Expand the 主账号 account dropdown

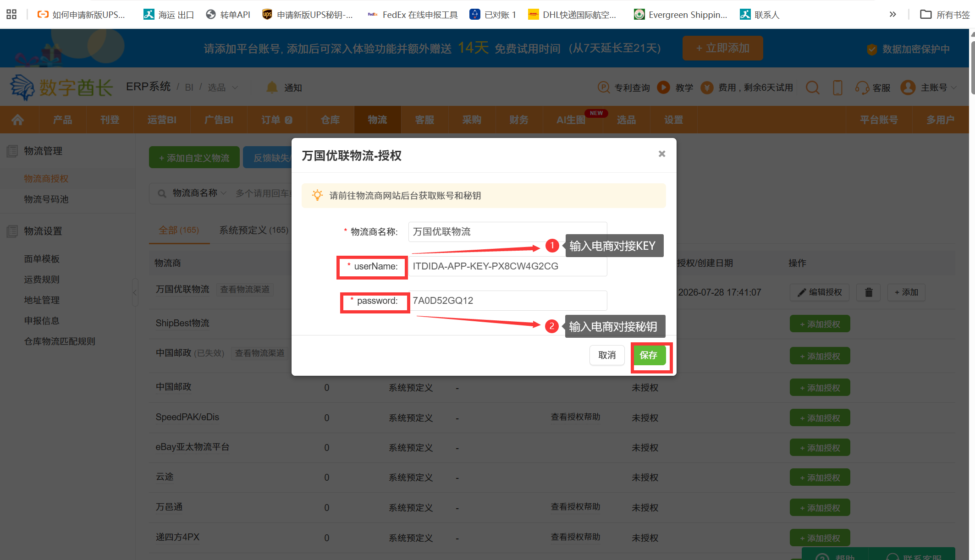coord(938,88)
